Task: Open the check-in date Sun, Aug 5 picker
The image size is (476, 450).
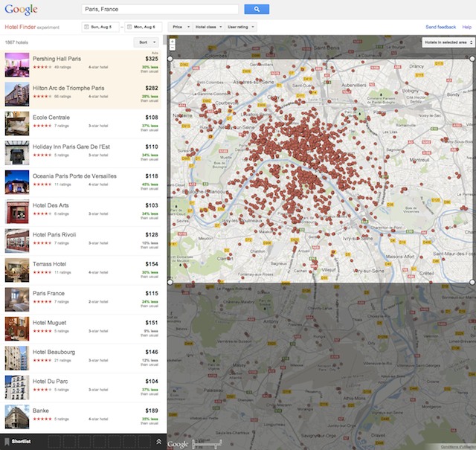Action: [100, 27]
